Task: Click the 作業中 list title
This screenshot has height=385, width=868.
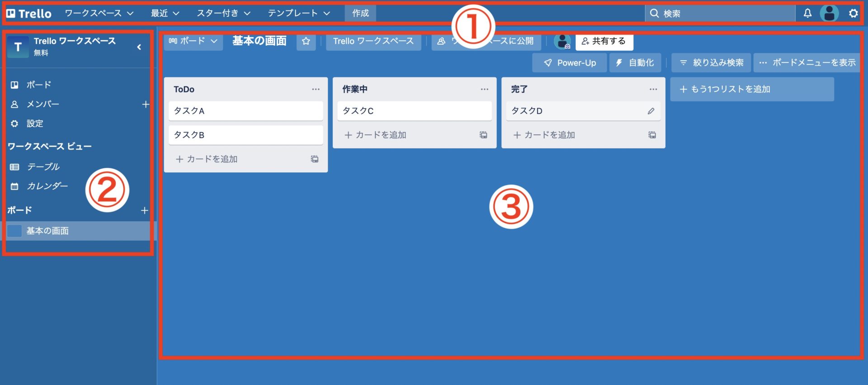Action: click(x=355, y=90)
